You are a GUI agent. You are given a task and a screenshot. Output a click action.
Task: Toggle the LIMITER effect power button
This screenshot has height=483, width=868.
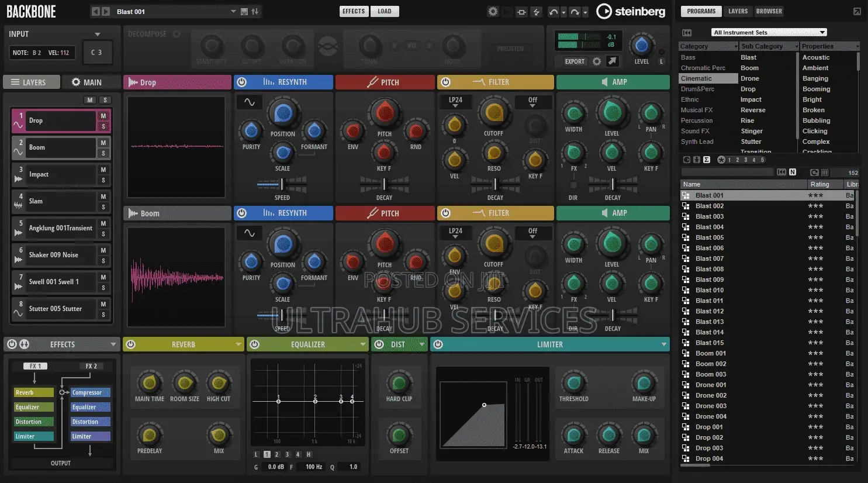pos(438,344)
